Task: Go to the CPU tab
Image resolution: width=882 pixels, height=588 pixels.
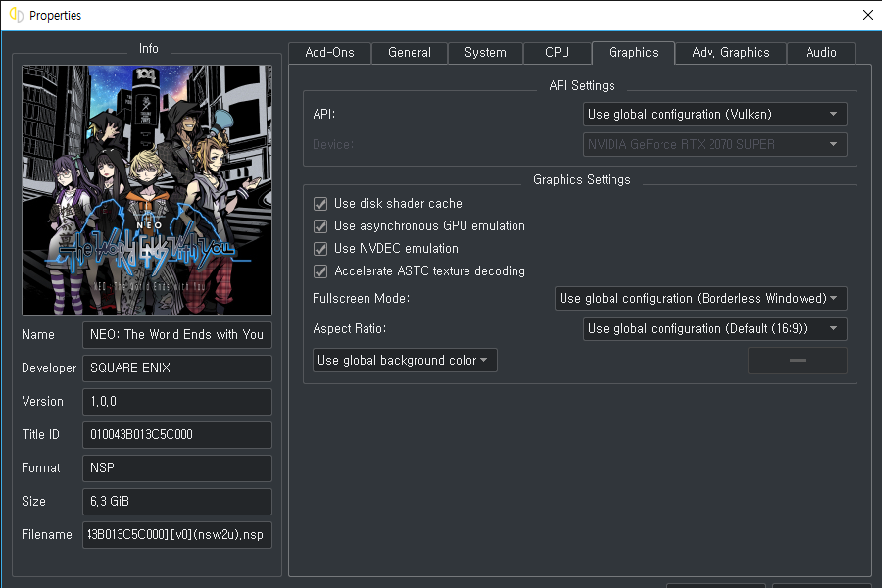Action: click(557, 53)
